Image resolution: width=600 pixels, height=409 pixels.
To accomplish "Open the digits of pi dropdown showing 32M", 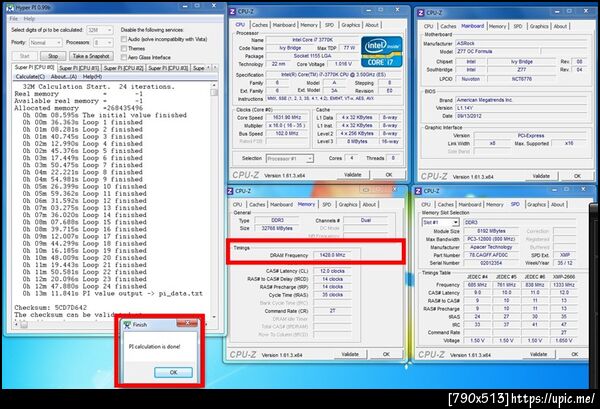I will 99,30.
